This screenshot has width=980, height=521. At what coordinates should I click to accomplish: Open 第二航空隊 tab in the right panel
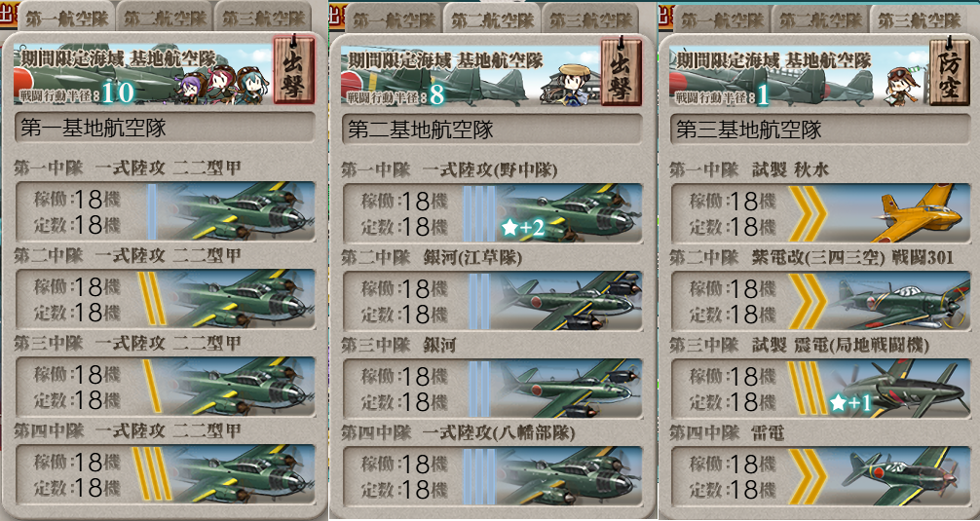(x=820, y=20)
